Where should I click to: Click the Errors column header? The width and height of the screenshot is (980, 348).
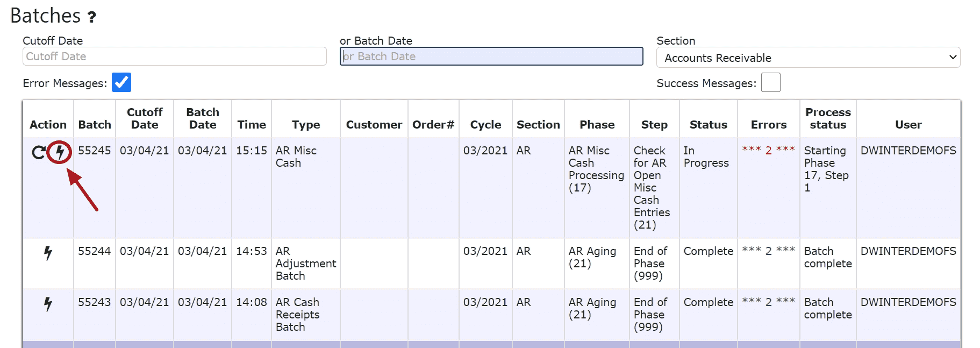(x=768, y=125)
